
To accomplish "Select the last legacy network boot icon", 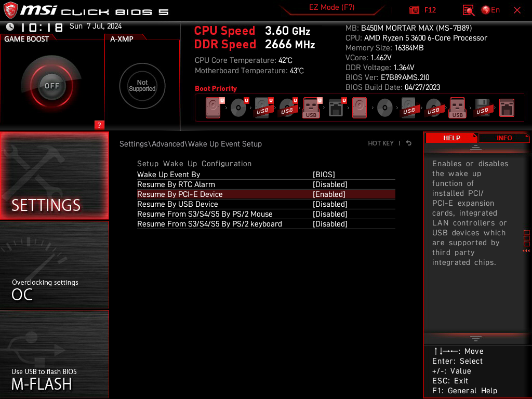I will pos(507,108).
